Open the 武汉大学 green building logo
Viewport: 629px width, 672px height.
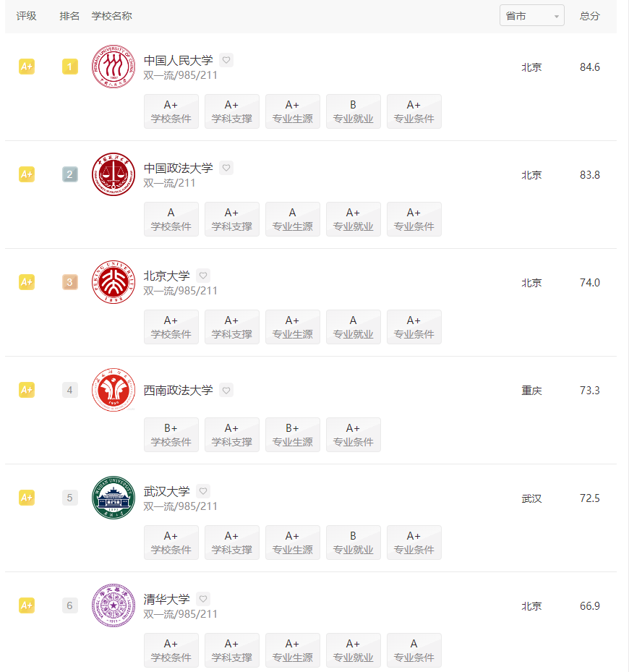[114, 498]
